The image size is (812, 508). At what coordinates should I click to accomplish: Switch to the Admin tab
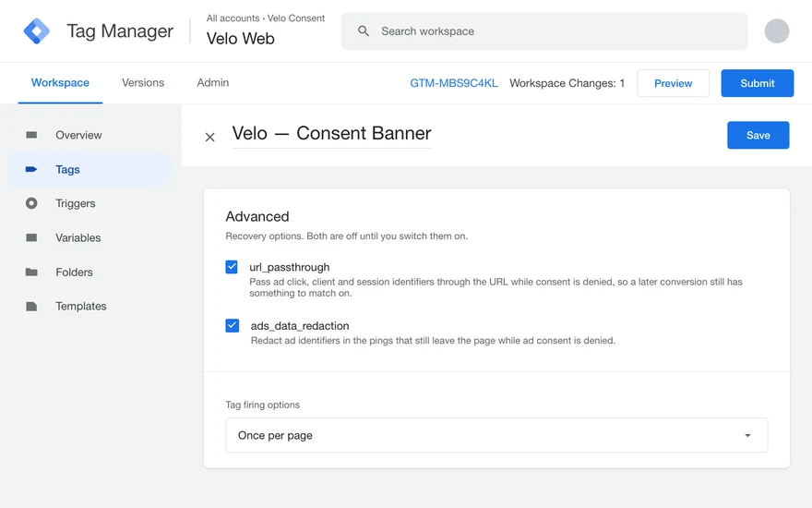[x=213, y=83]
